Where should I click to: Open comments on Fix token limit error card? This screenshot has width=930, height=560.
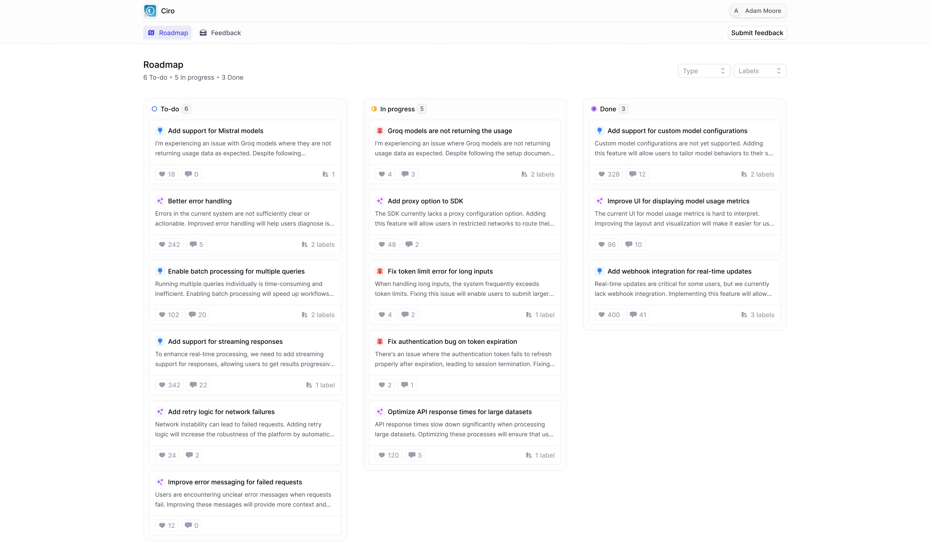[x=408, y=315]
